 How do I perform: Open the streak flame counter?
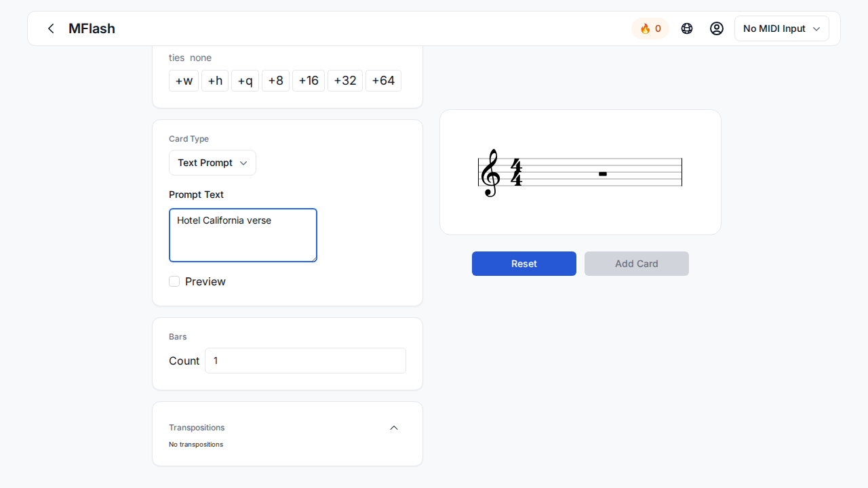point(650,28)
